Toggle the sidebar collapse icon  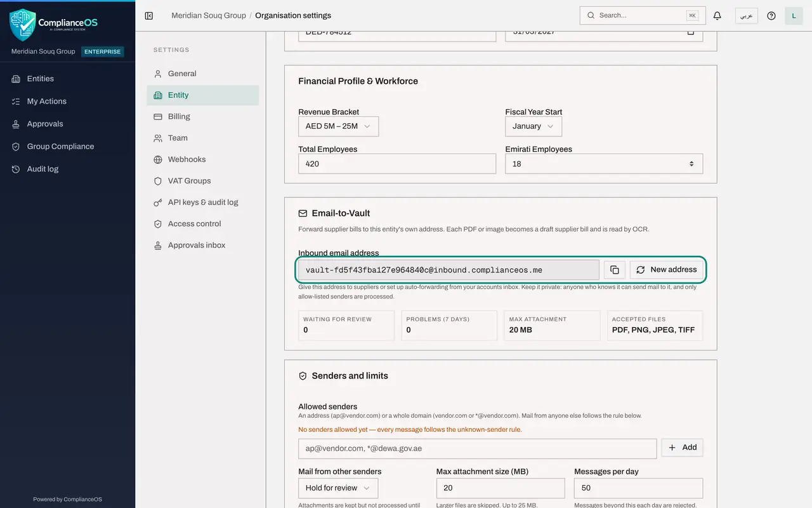[x=149, y=16]
